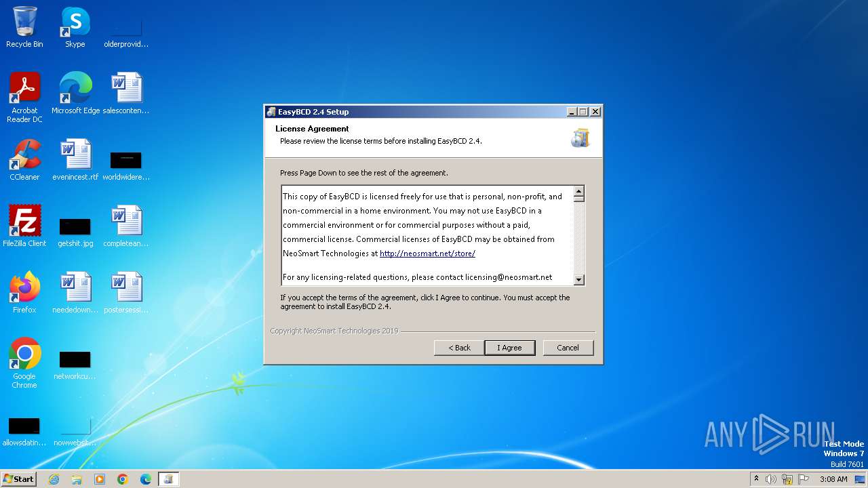Open the postersessi... Word document
This screenshot has width=868, height=488.
[x=126, y=293]
